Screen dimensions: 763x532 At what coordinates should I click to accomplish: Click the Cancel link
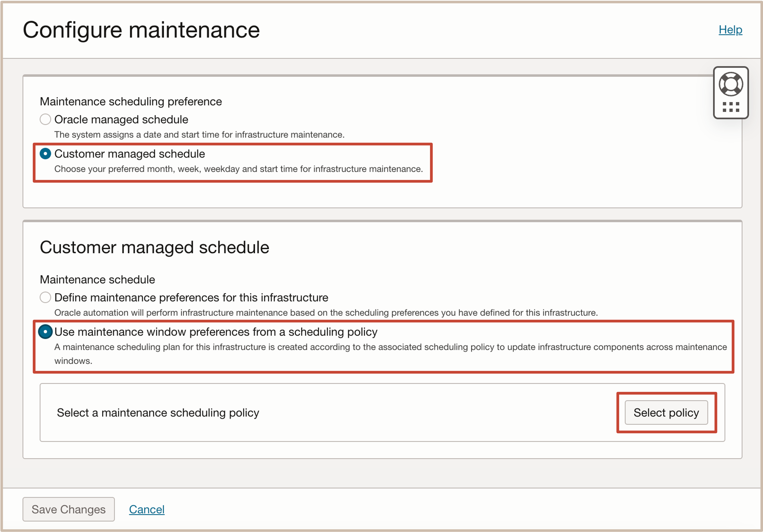click(x=147, y=509)
